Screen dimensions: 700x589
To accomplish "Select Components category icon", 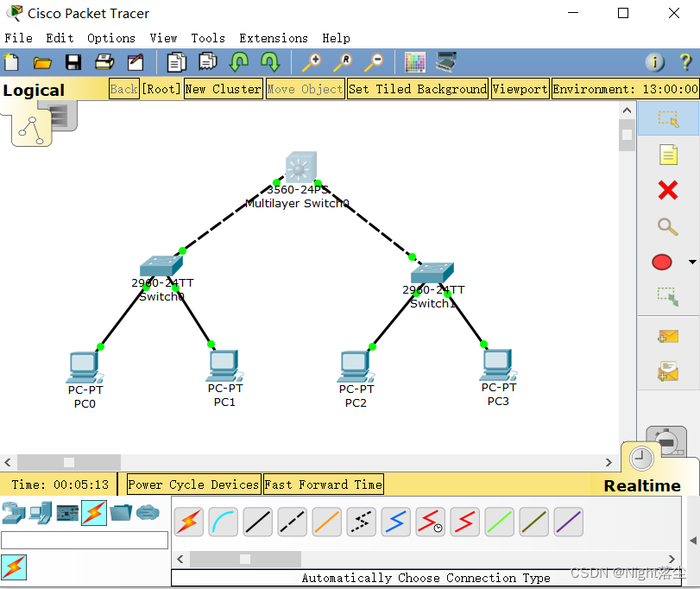I will click(x=67, y=513).
